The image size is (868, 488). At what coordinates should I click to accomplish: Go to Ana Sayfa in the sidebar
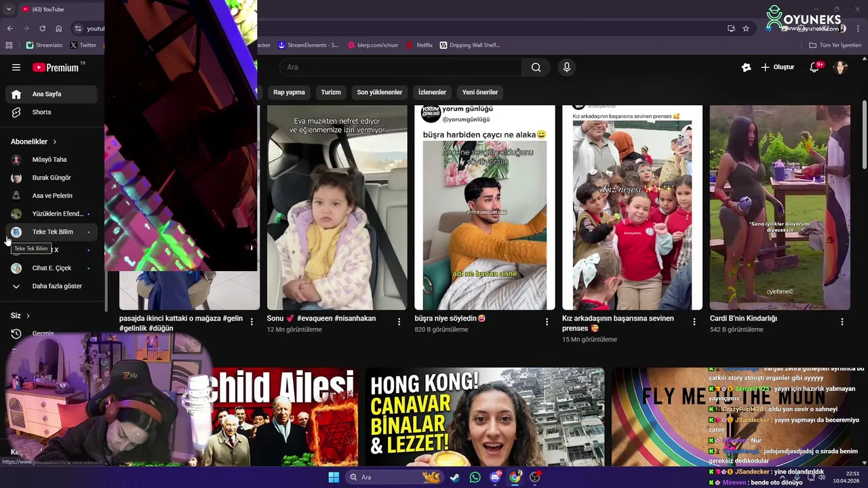tap(52, 94)
